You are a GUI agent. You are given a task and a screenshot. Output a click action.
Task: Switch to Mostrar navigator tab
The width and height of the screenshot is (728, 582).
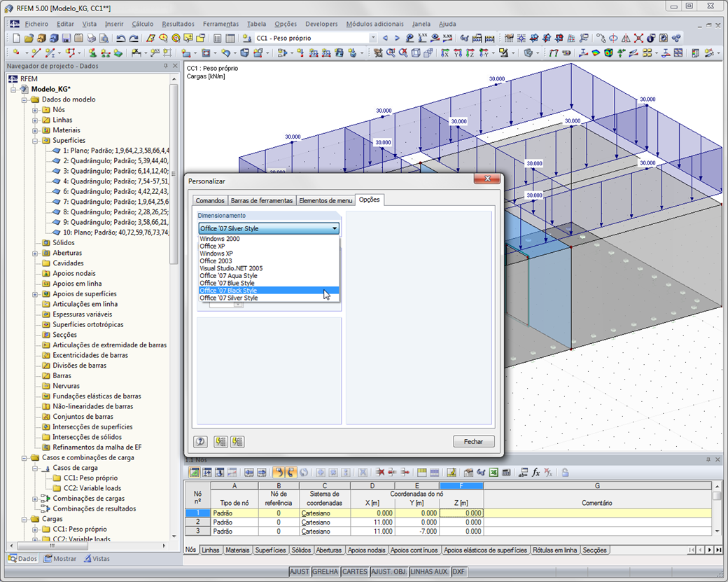[x=60, y=559]
